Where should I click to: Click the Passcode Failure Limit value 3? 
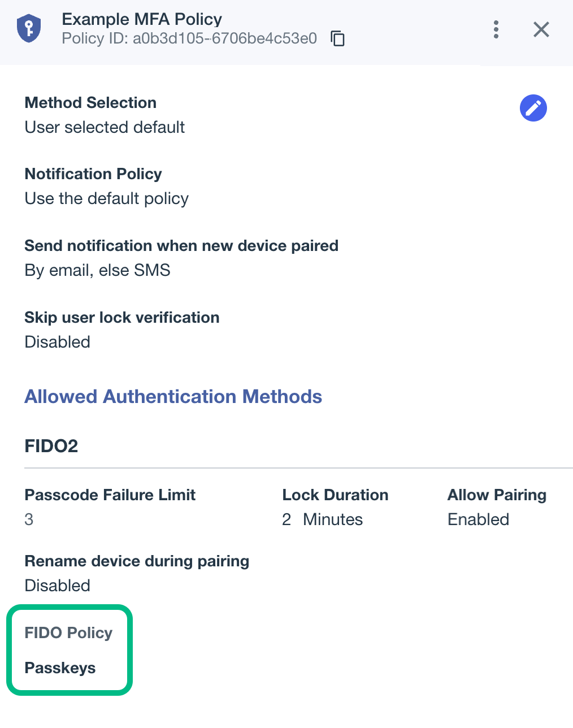tap(28, 519)
